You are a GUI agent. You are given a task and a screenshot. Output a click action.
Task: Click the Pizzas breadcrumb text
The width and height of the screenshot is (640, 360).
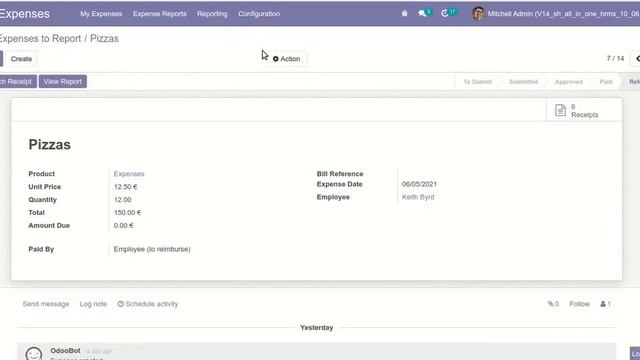104,38
